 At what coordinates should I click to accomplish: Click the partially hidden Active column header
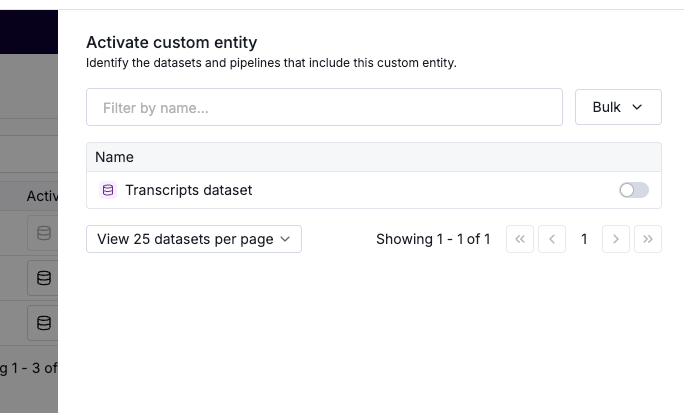click(42, 196)
